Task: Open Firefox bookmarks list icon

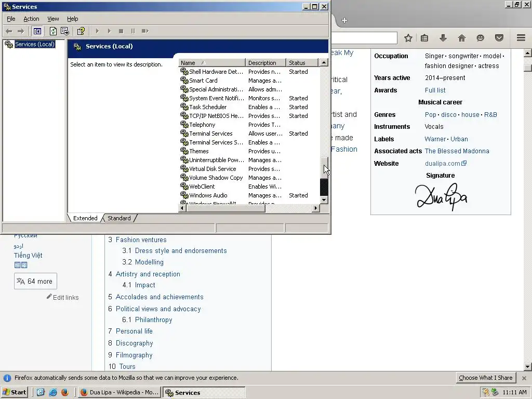Action: click(x=424, y=38)
